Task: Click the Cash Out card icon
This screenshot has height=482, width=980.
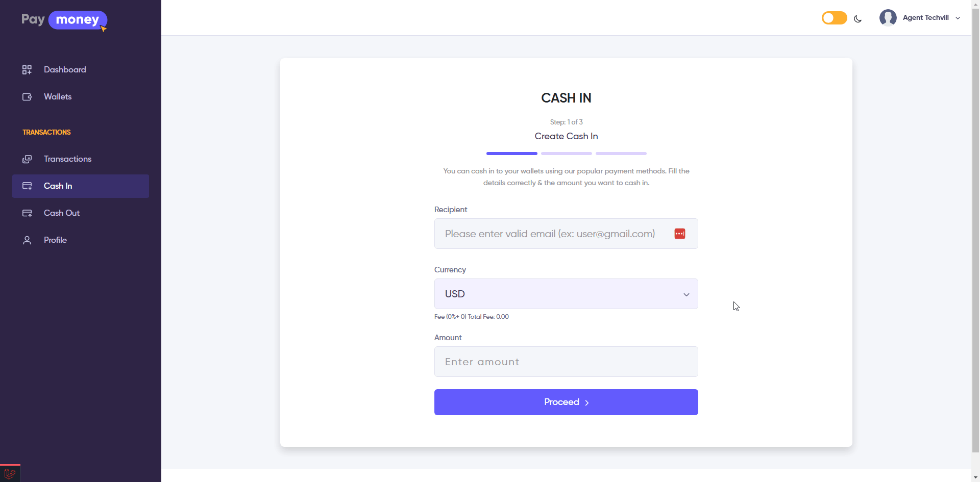Action: [27, 213]
